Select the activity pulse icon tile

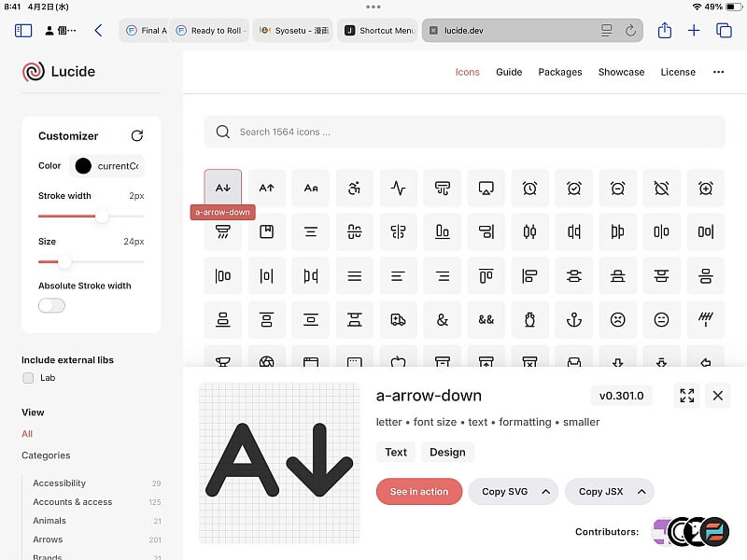pyautogui.click(x=399, y=189)
